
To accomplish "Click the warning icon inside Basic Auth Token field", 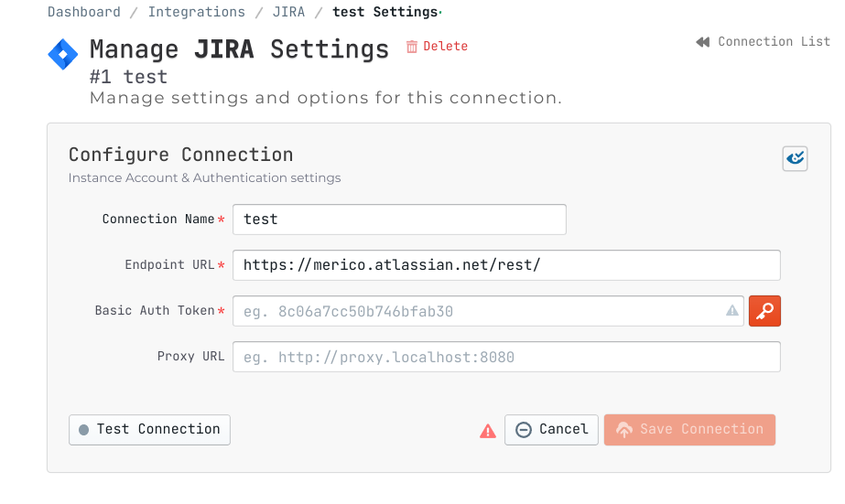I will [732, 311].
